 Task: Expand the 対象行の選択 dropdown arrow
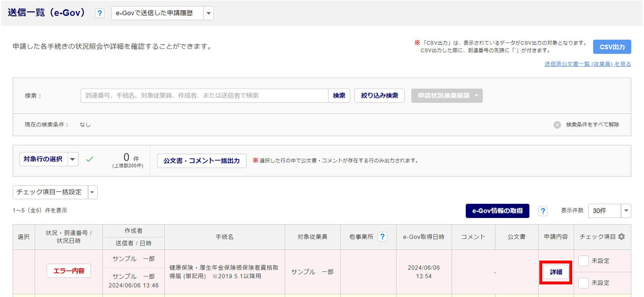point(73,159)
